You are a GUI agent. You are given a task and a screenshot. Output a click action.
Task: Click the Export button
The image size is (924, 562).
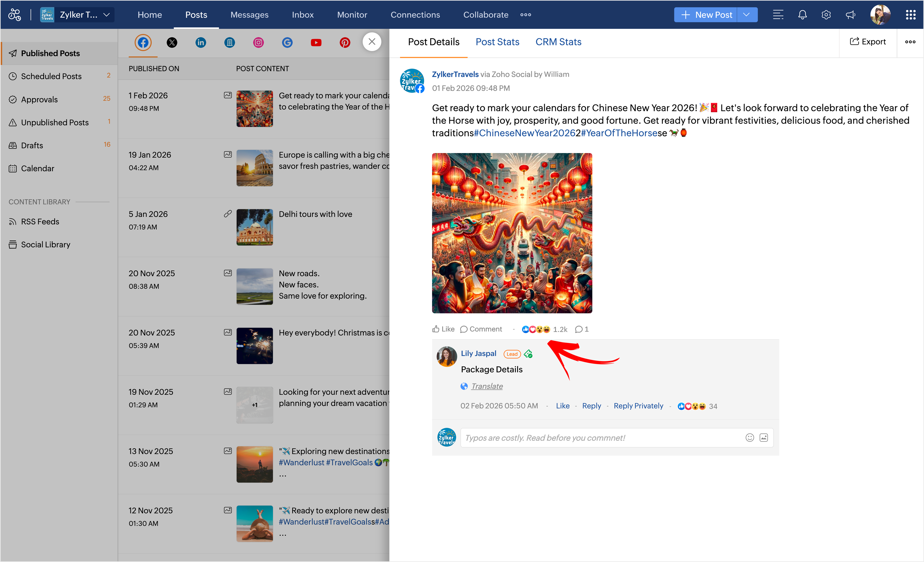click(x=867, y=42)
